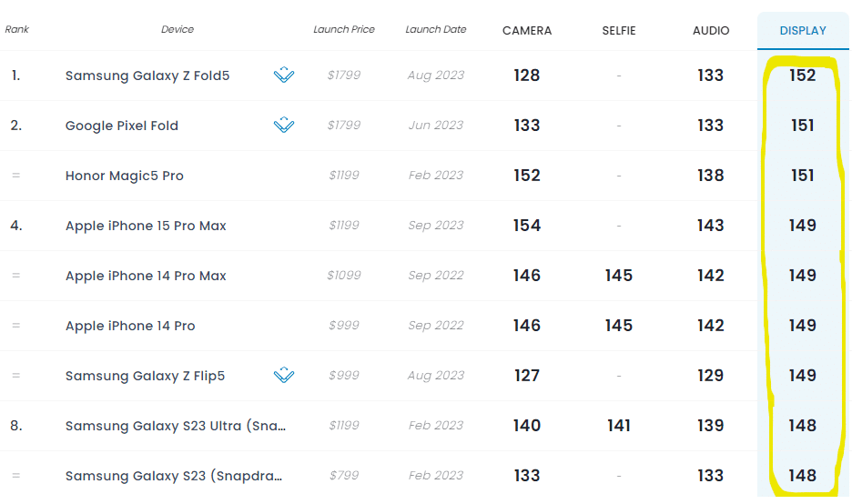This screenshot has height=504, width=852.
Task: Open Apple iPhone 14 Pro device link
Action: [130, 326]
